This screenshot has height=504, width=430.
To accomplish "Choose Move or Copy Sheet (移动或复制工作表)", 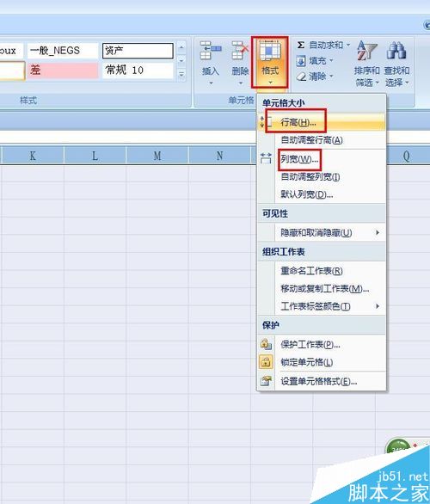I will click(322, 289).
